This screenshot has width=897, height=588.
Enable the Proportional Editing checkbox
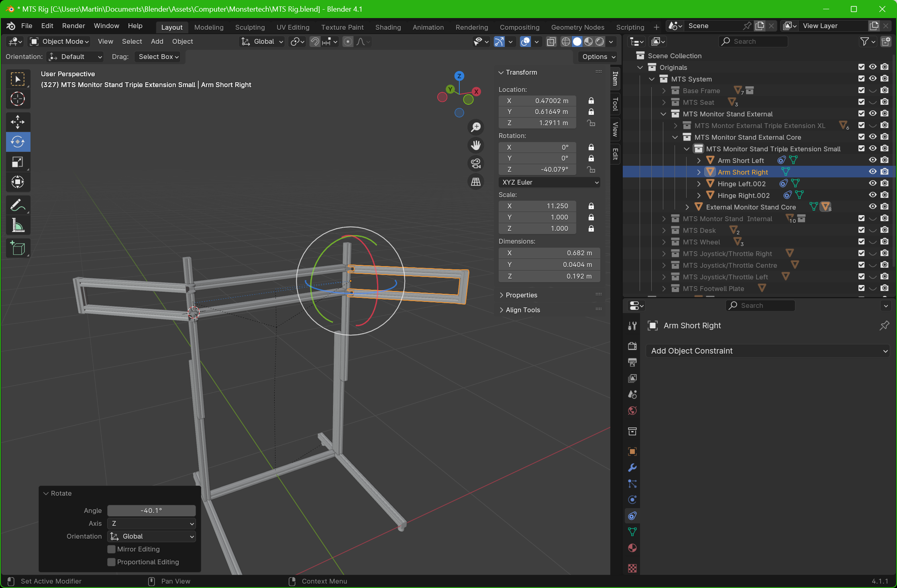112,562
